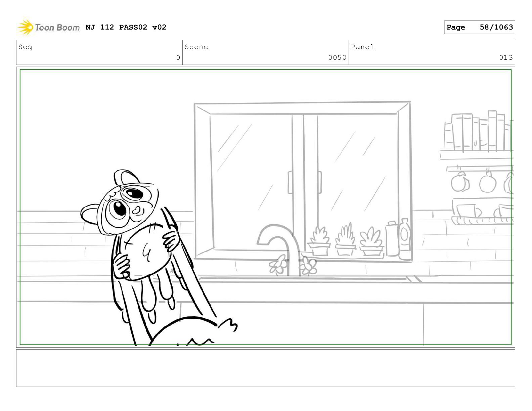This screenshot has height=411, width=532.
Task: Click the Seq label
Action: point(25,47)
